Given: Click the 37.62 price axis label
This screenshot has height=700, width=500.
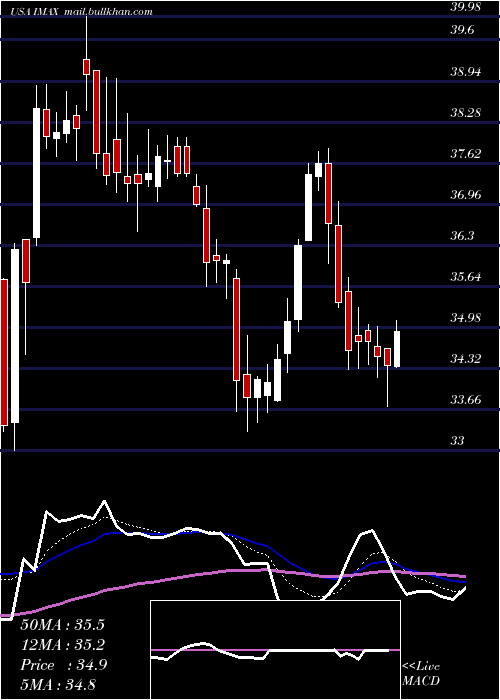Looking at the screenshot, I should coord(466,153).
